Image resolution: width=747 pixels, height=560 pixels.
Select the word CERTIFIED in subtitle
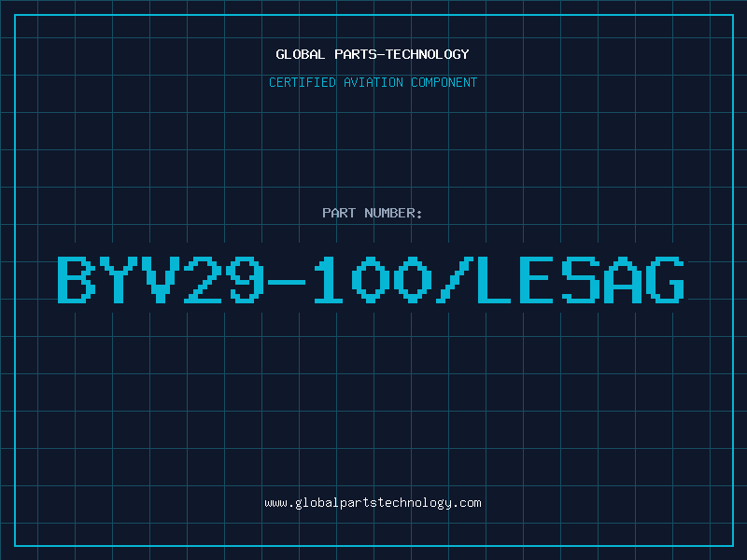tap(303, 82)
